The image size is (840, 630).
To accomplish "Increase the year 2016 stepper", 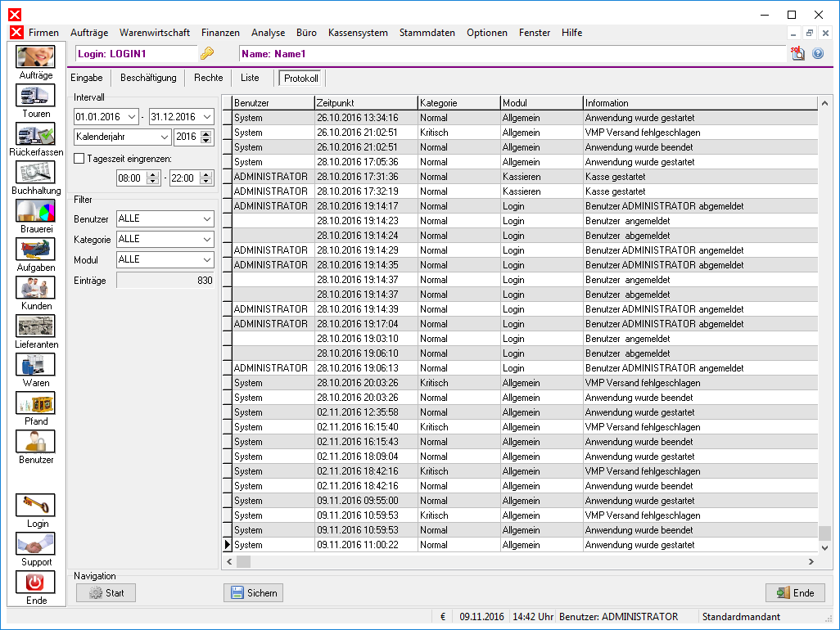I will [206, 133].
